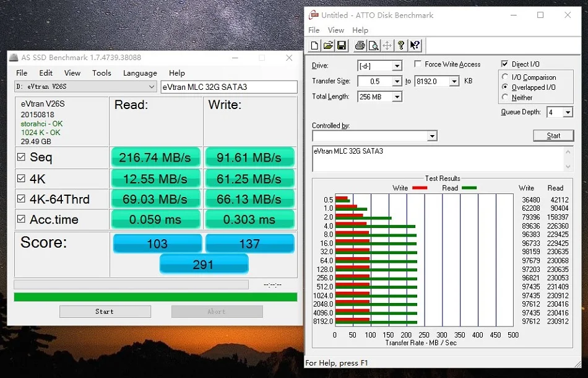Select I/O Comparison radio button

point(505,77)
